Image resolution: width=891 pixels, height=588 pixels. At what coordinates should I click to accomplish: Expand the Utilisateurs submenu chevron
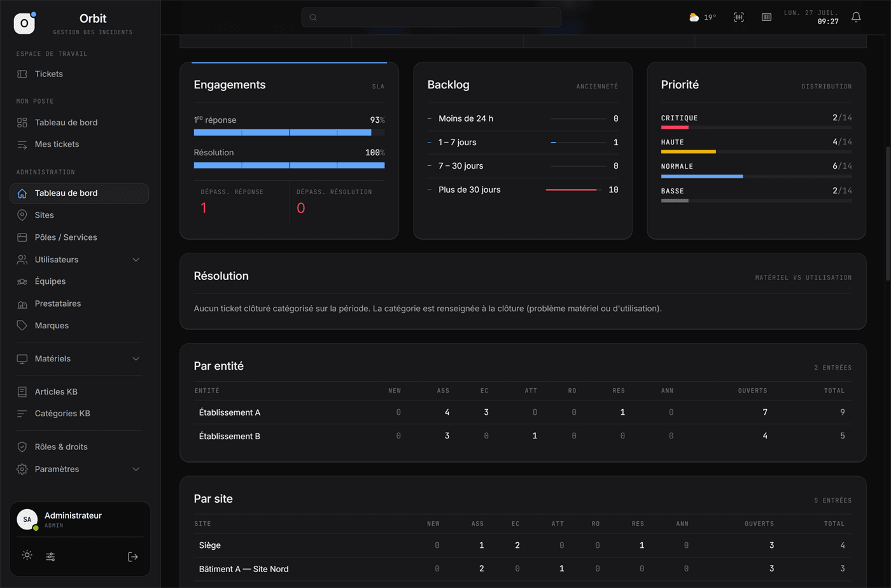pos(136,260)
